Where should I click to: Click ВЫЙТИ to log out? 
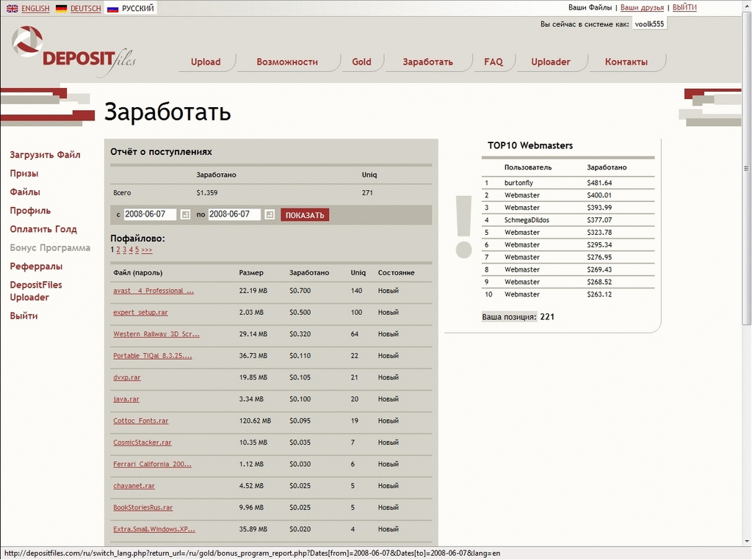(684, 7)
